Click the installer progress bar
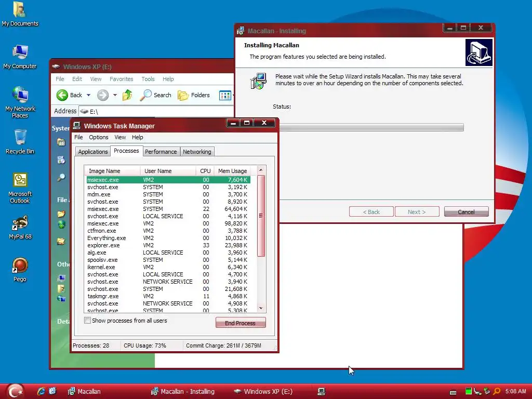 pyautogui.click(x=371, y=127)
